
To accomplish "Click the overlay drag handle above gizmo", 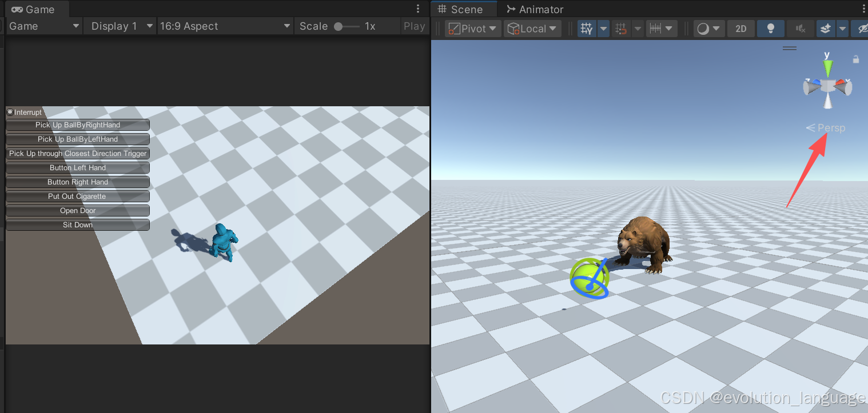I will pyautogui.click(x=790, y=49).
